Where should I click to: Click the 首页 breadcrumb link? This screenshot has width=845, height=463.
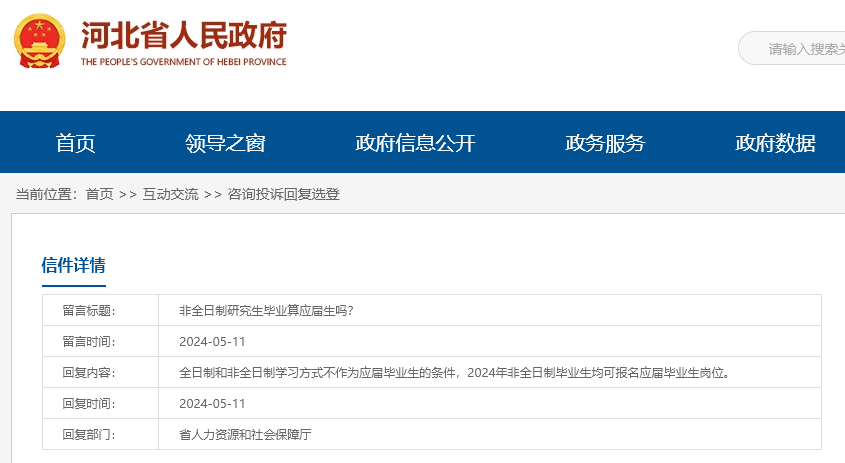point(100,194)
